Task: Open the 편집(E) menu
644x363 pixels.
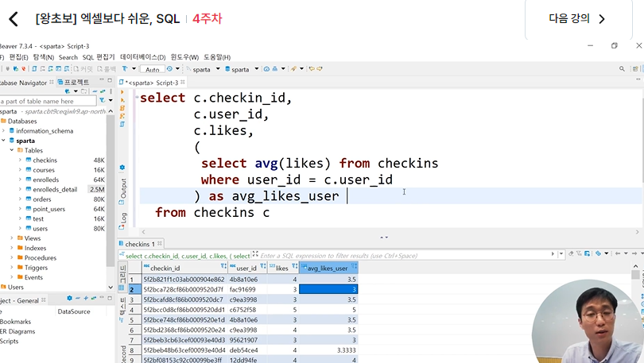Action: (19, 57)
